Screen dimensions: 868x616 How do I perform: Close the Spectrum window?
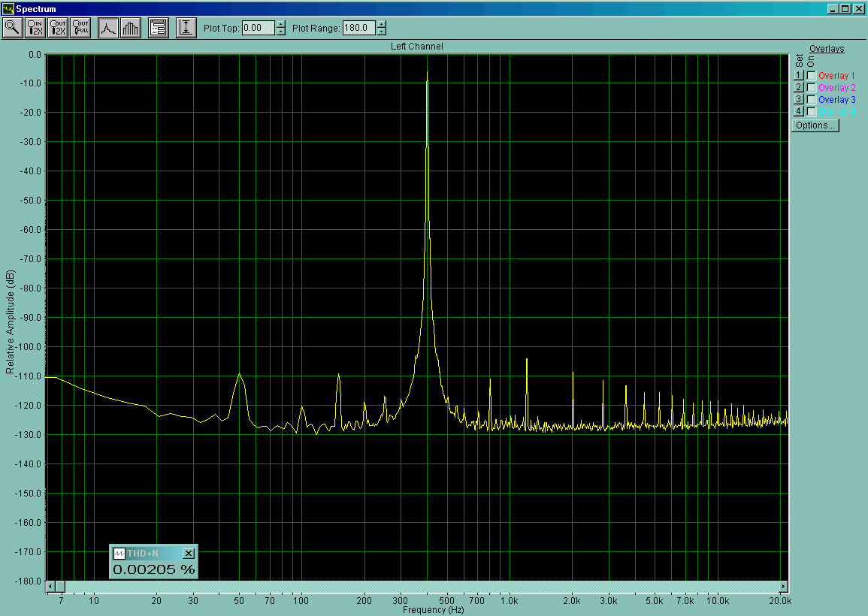click(858, 9)
